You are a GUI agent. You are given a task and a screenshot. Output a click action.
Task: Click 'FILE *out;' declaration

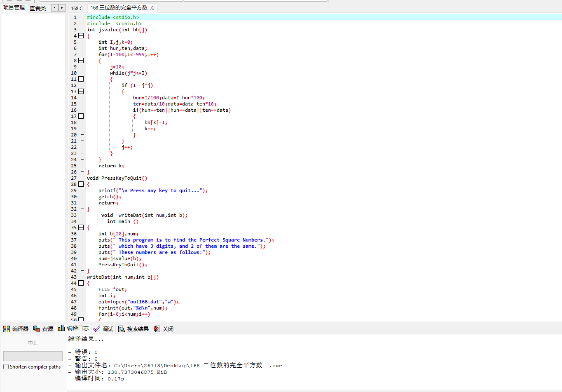coord(112,289)
